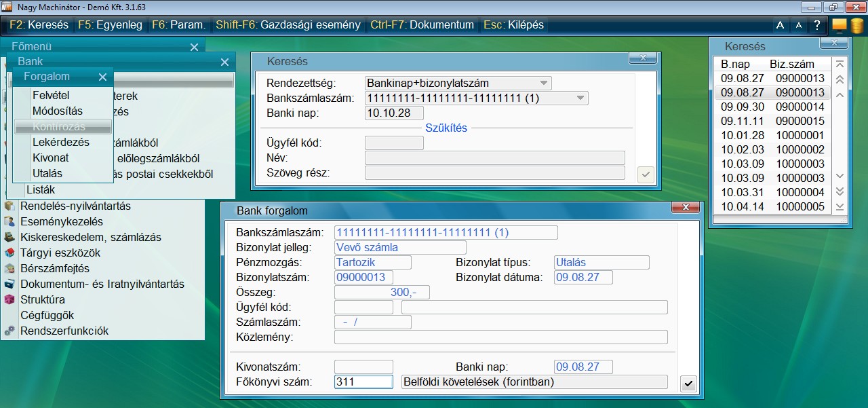The image size is (868, 408).
Task: Close the Forgalom submenu with its X
Action: (102, 77)
